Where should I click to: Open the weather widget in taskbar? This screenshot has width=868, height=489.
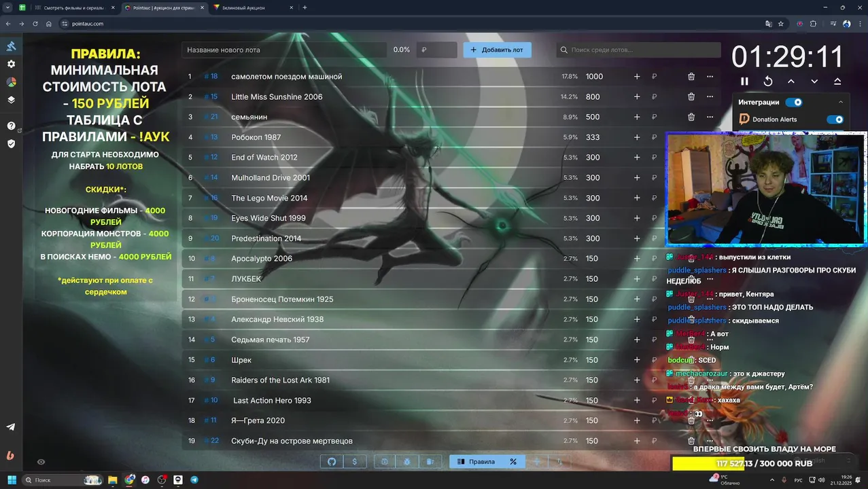click(724, 479)
